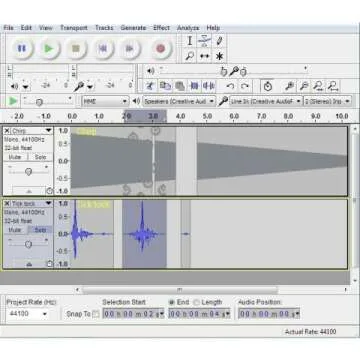The width and height of the screenshot is (360, 360).
Task: Open the output meter dropdown arrow
Action: point(25,87)
